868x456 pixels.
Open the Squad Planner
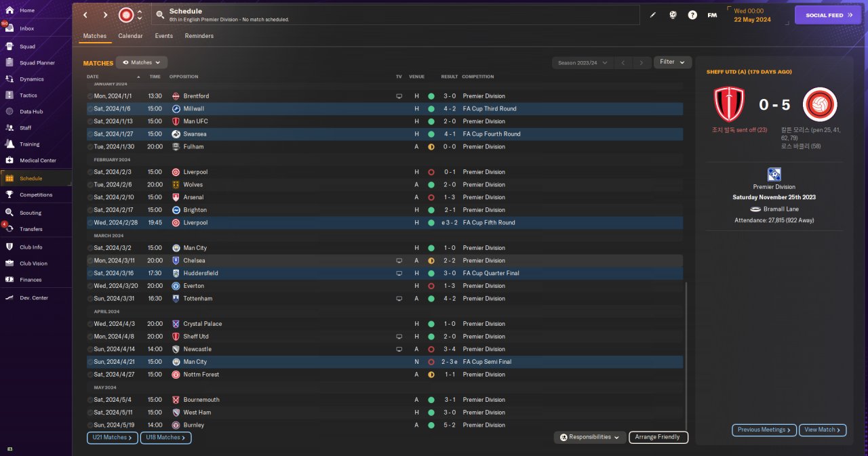pyautogui.click(x=37, y=63)
